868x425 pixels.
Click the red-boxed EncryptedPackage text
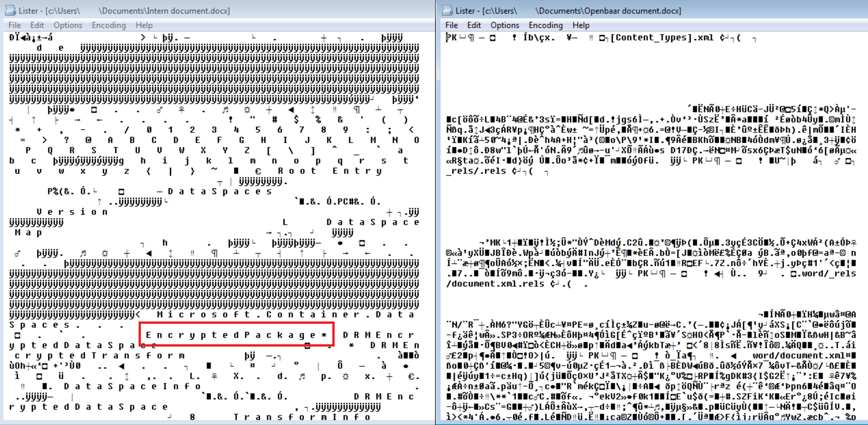tap(236, 335)
